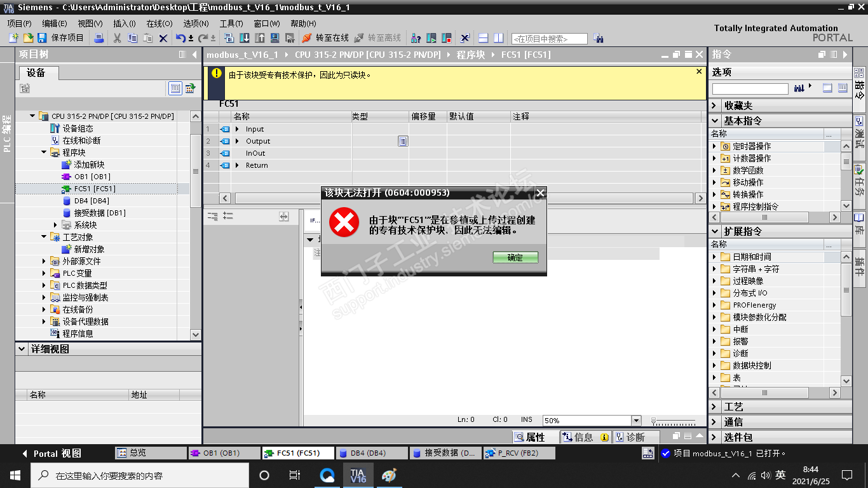The image size is (868, 488).
Task: Open the 帮助(H) menu
Action: [303, 24]
